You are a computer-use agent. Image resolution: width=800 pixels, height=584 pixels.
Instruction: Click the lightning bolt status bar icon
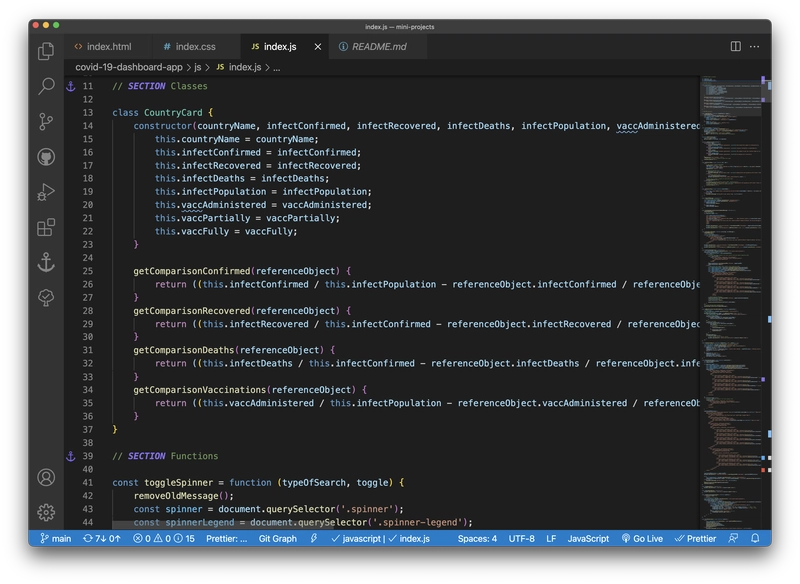[314, 539]
